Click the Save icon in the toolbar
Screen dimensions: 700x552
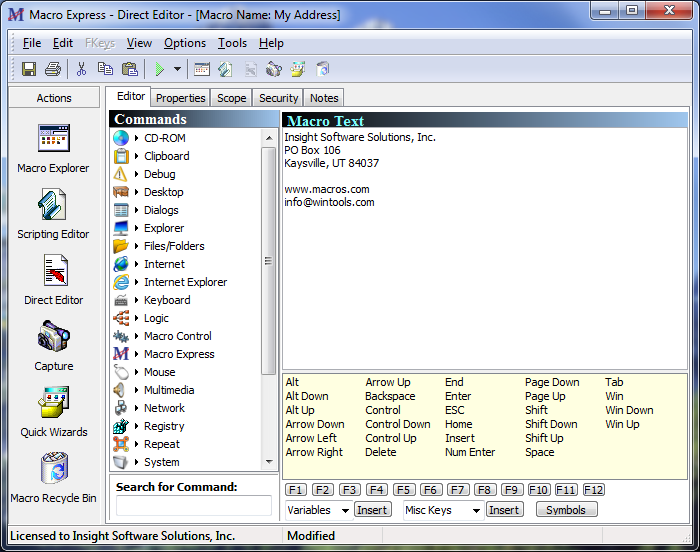(x=29, y=69)
